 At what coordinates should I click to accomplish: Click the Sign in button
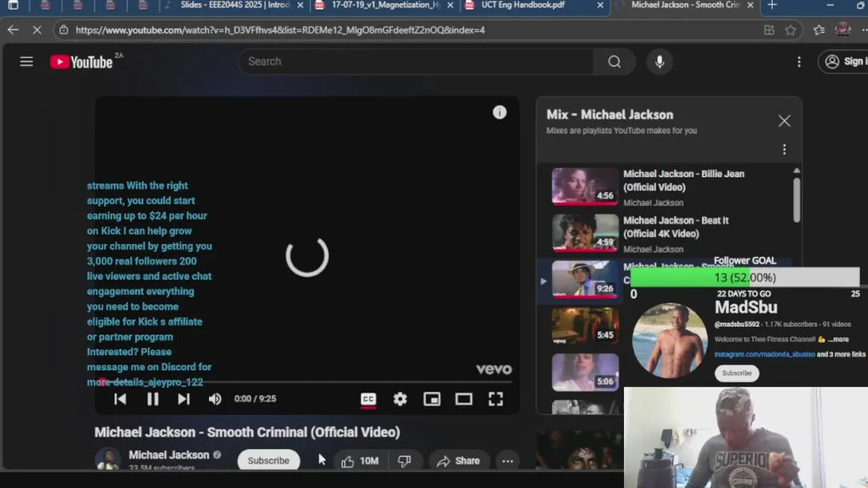pyautogui.click(x=844, y=62)
